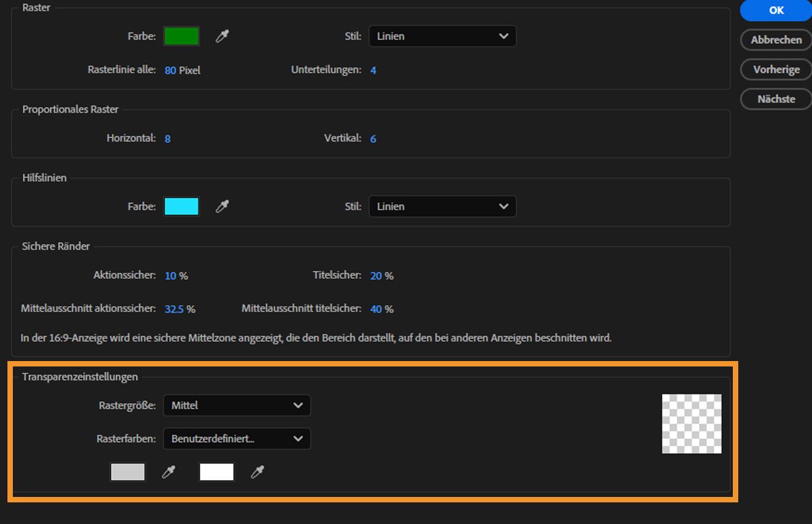Open the white transparency grid color swatch
This screenshot has height=524, width=812.
[217, 472]
